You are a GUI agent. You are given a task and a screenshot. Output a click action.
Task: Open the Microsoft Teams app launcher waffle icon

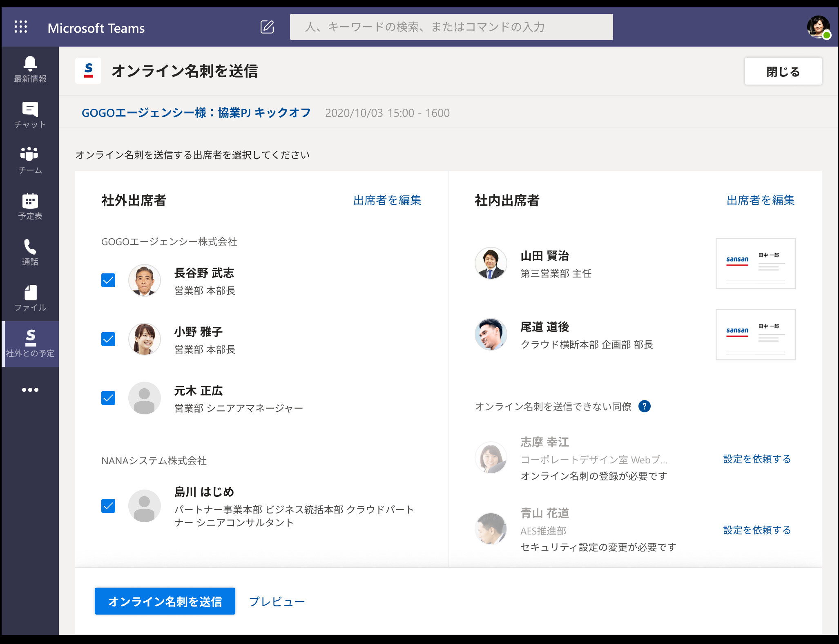click(x=21, y=26)
